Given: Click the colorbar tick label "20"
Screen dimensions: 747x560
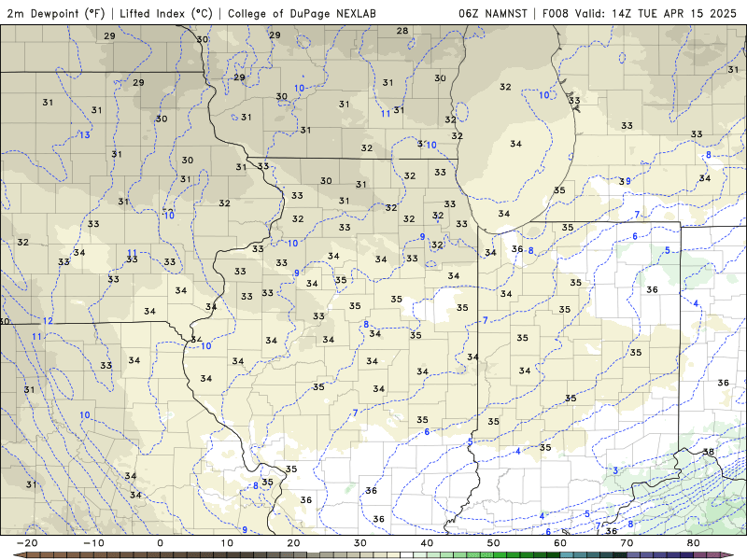Looking at the screenshot, I should pyautogui.click(x=293, y=543).
